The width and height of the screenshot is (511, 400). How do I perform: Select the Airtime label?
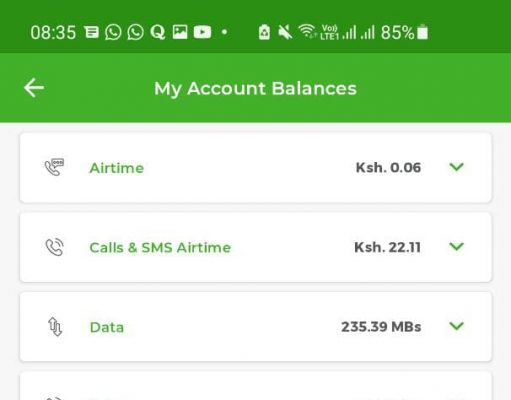point(117,168)
